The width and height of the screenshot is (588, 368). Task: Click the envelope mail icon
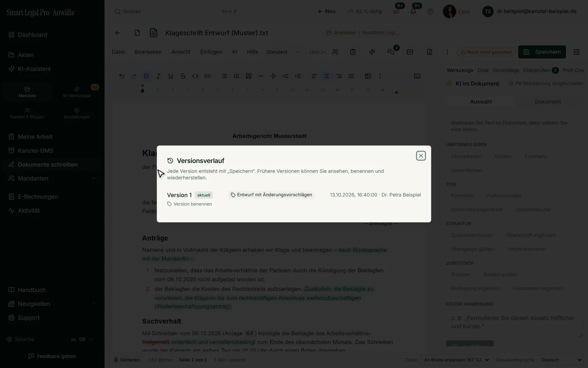click(x=410, y=52)
